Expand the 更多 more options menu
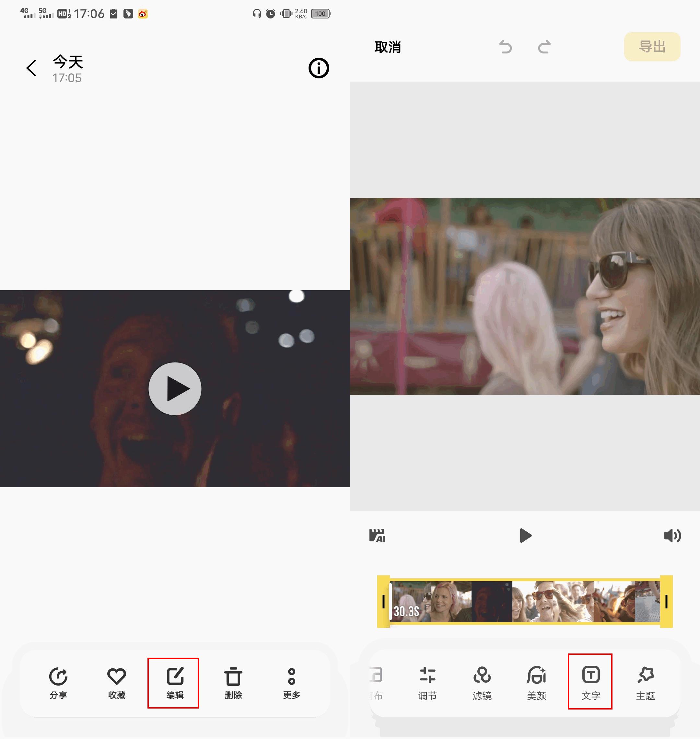700x739 pixels. coord(291,683)
